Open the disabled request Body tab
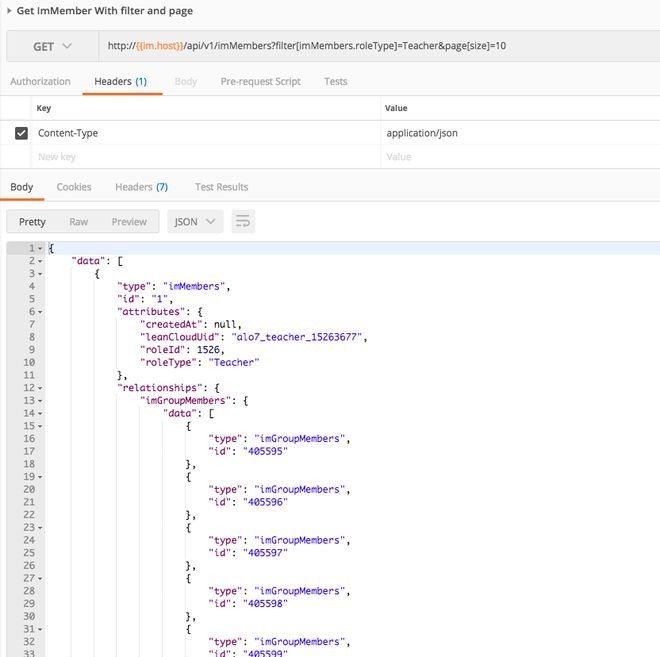660x657 pixels. [x=186, y=82]
